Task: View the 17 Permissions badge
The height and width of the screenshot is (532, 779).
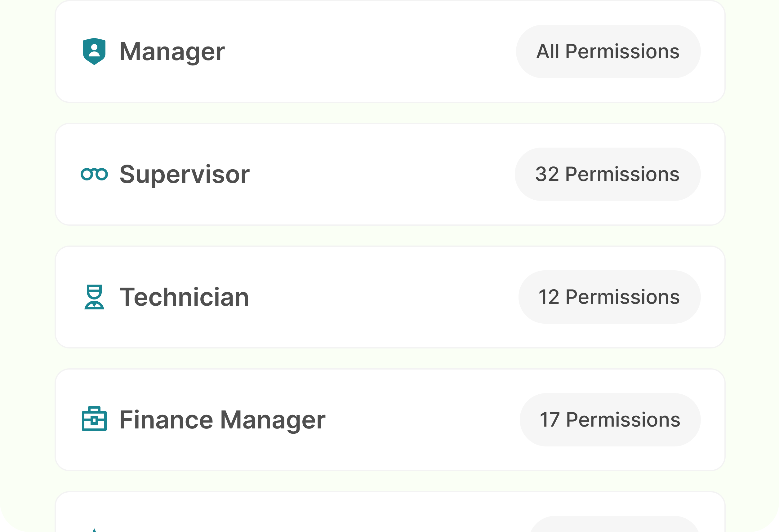Action: click(x=610, y=420)
